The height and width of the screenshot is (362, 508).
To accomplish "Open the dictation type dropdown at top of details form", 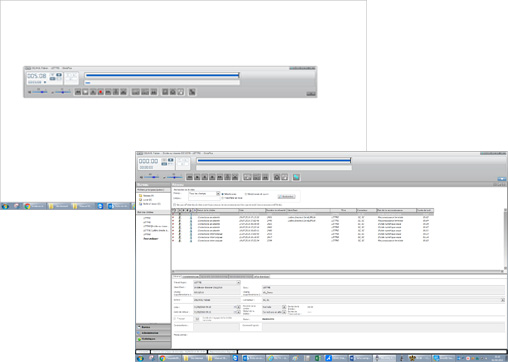I will coord(238,283).
